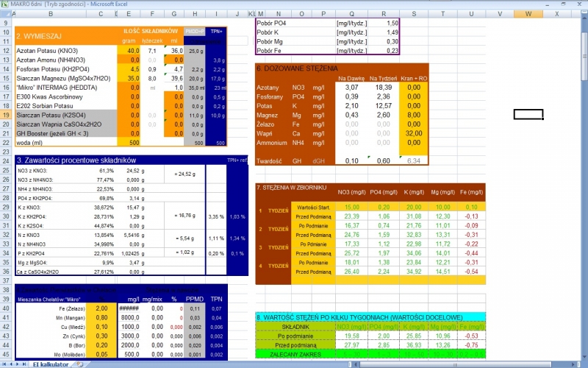
Task: Select the 'Azotan Potasu (KNO3)' cell
Action: (x=66, y=51)
